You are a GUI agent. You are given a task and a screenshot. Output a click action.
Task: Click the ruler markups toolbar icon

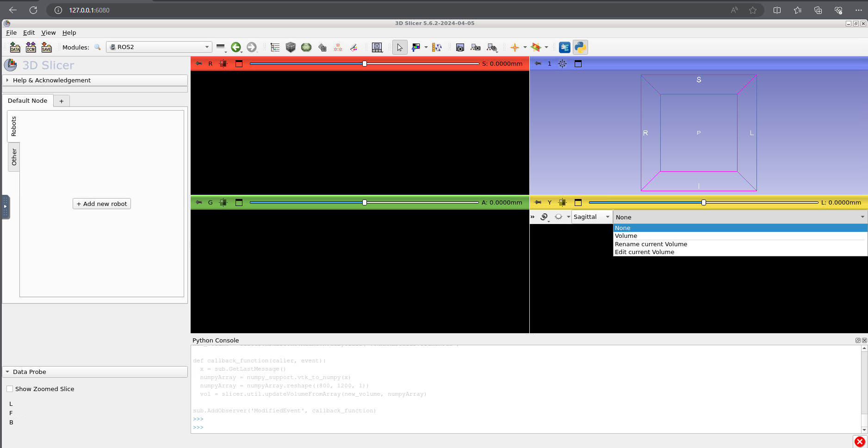pos(437,47)
